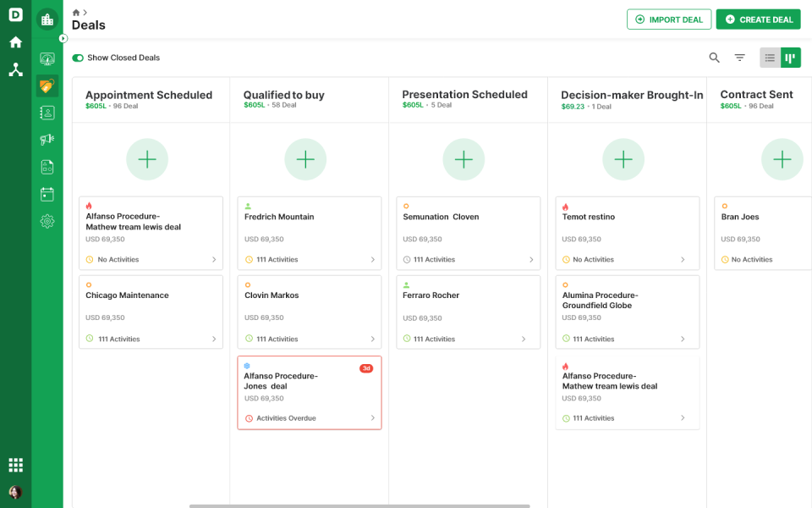This screenshot has width=812, height=508.
Task: Click the horizontal scrollbar at the bottom
Action: 359,506
